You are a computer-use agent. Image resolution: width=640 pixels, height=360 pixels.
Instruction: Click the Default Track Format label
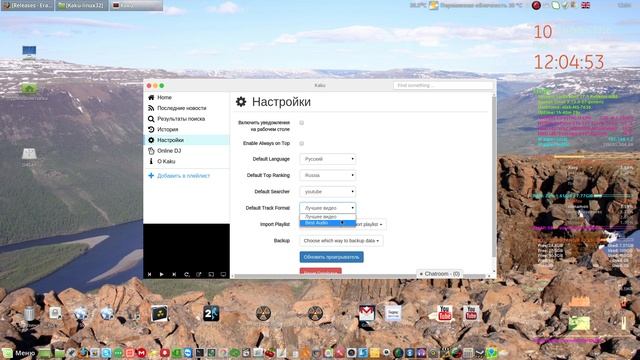(267, 208)
